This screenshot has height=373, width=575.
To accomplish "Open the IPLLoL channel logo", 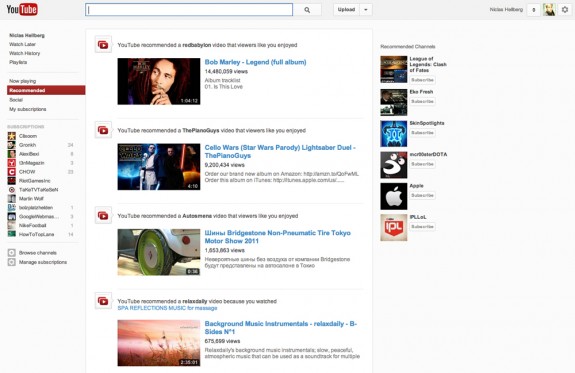I will (x=393, y=228).
